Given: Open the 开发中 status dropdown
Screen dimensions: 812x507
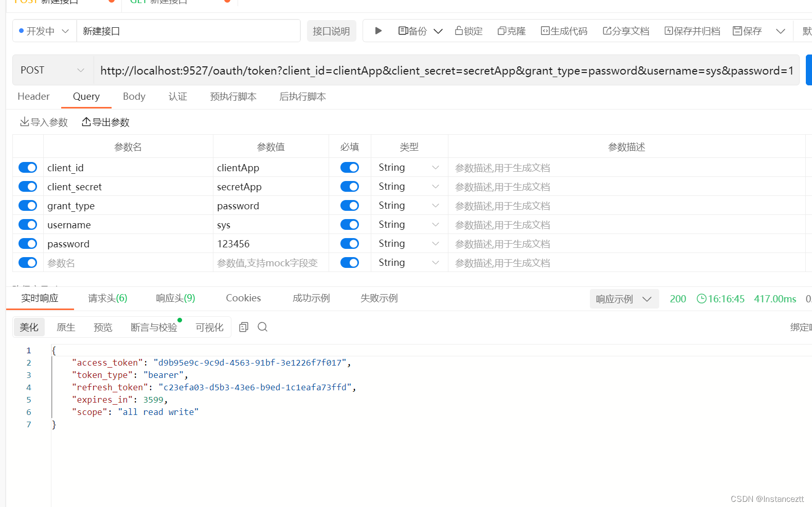Looking at the screenshot, I should pos(44,31).
